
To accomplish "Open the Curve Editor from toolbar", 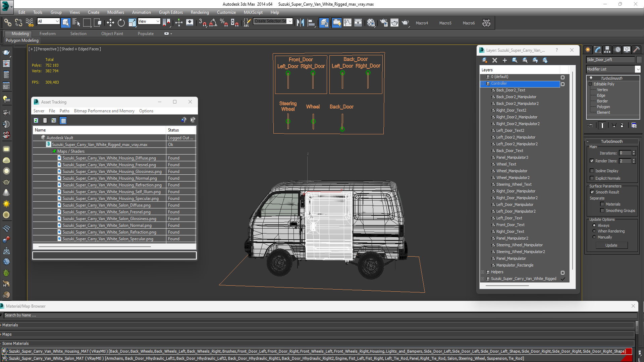I will tap(347, 23).
